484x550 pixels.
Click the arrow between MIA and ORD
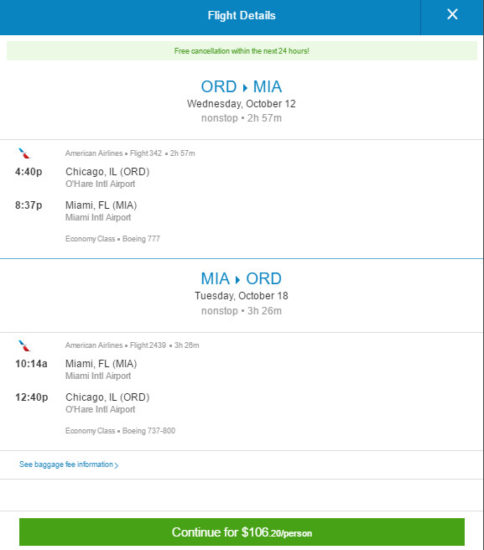[x=237, y=280]
